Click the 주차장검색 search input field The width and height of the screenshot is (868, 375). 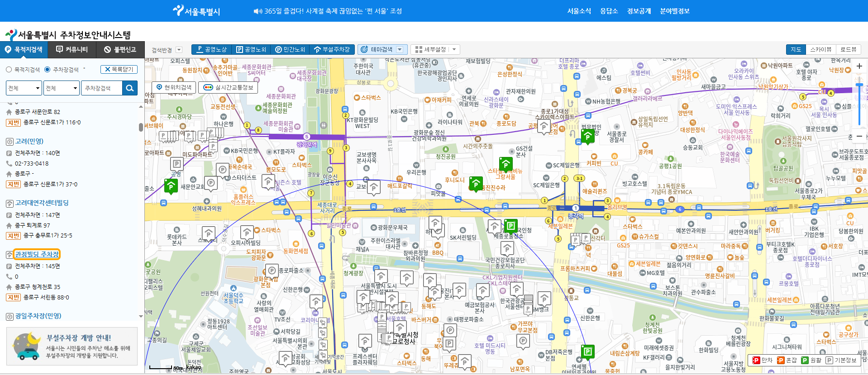click(x=101, y=88)
